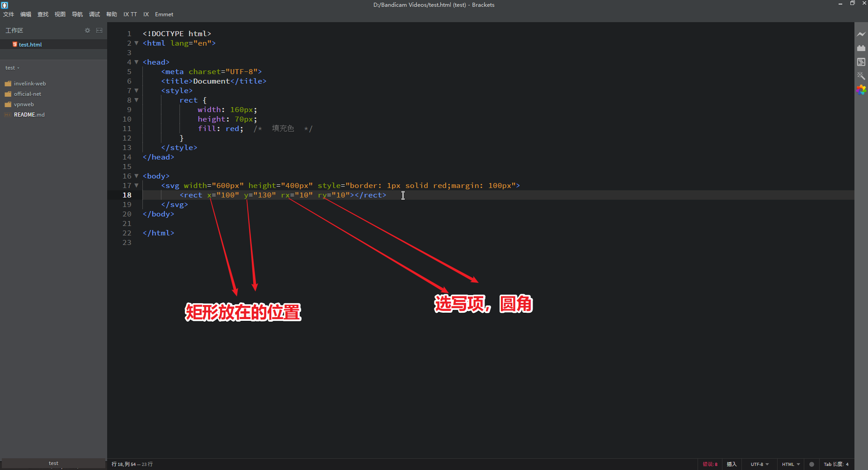Open the HTML language mode dropdown
868x470 pixels.
click(791, 464)
